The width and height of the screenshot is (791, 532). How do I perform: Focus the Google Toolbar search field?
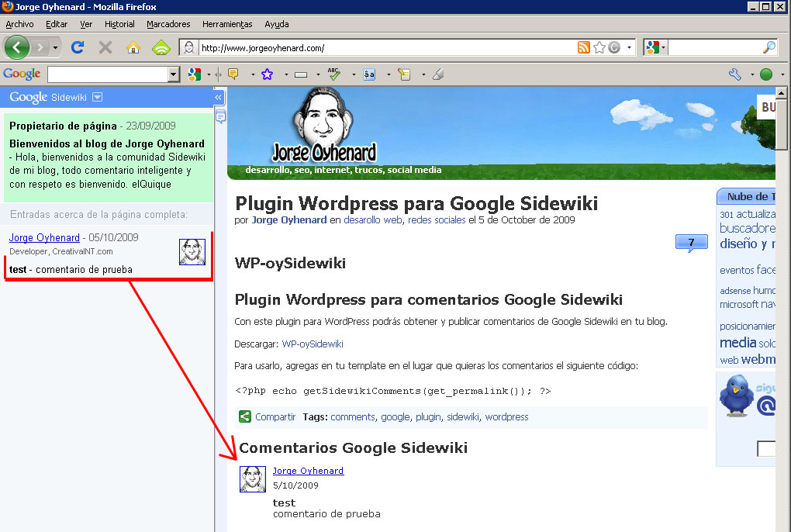tap(108, 74)
